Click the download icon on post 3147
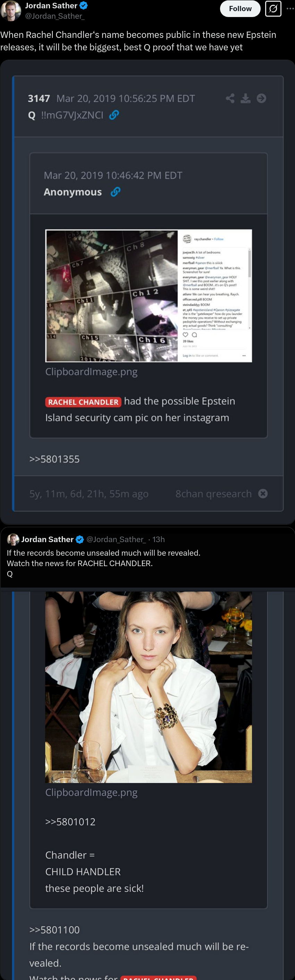295x980 pixels. click(246, 99)
